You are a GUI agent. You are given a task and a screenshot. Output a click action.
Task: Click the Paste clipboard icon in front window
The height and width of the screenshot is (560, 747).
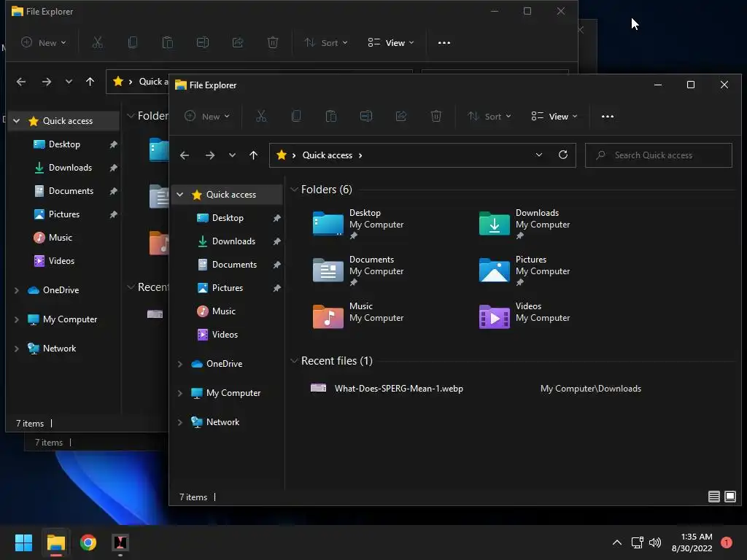(x=331, y=116)
